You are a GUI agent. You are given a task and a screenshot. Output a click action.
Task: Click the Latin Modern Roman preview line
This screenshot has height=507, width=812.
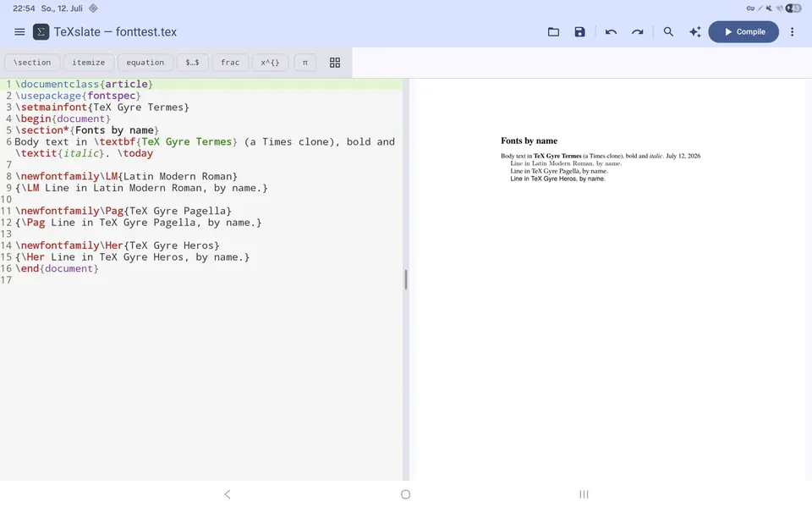[x=566, y=163]
